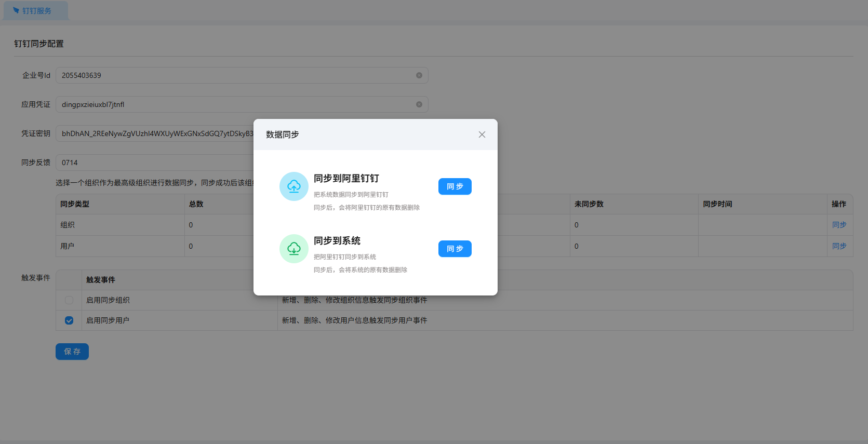Click the 同步到阿里钉钉 heading

(346, 178)
